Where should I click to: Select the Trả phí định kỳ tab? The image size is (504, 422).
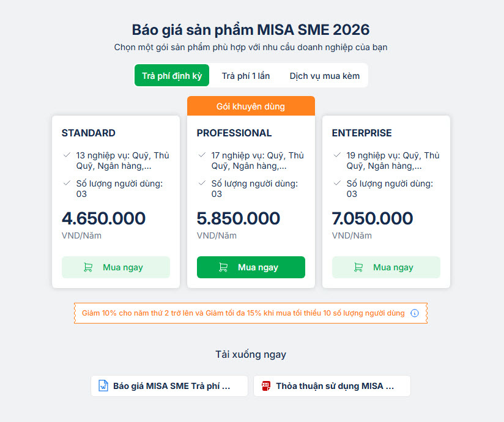[x=172, y=76]
